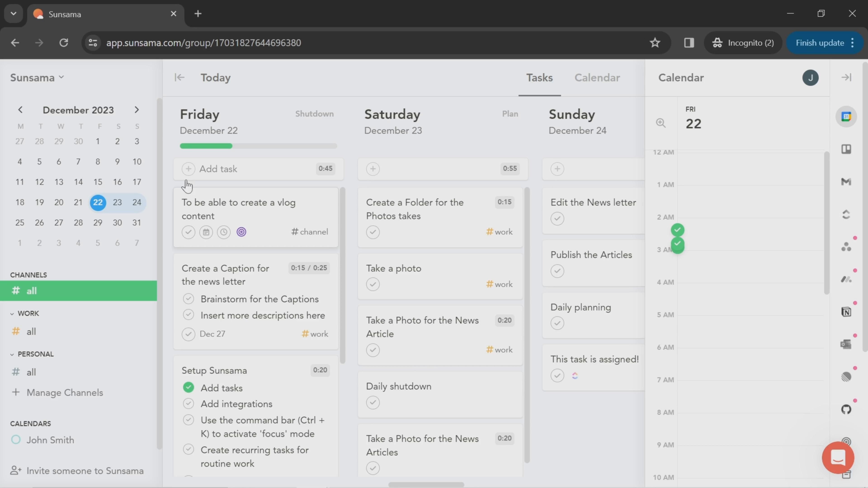Open the Notion integration icon

tap(846, 312)
